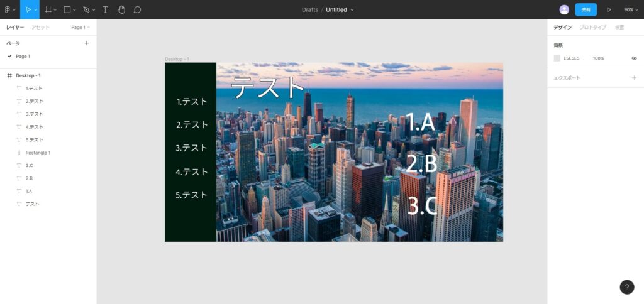Click the blue 共有 share button
644x304 pixels.
[586, 10]
